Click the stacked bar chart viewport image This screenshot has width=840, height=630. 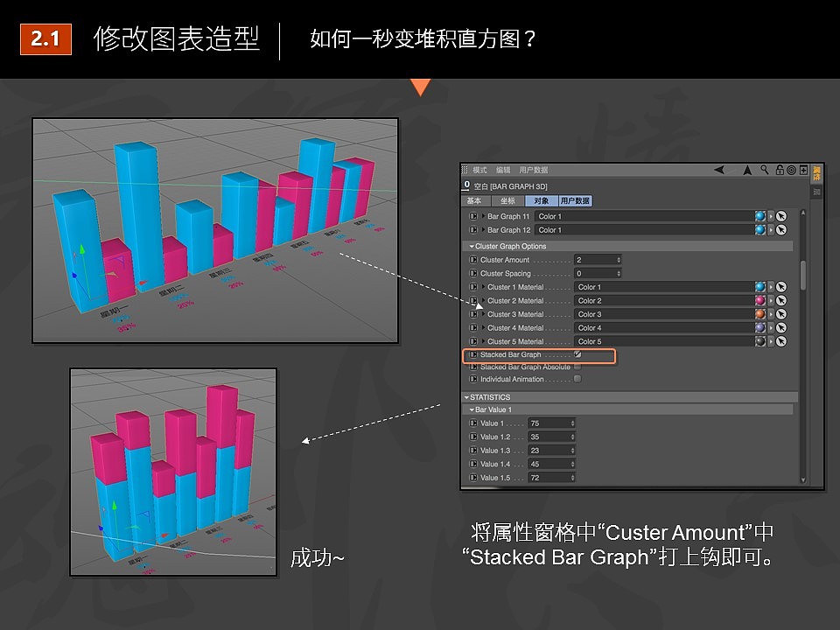coord(173,472)
